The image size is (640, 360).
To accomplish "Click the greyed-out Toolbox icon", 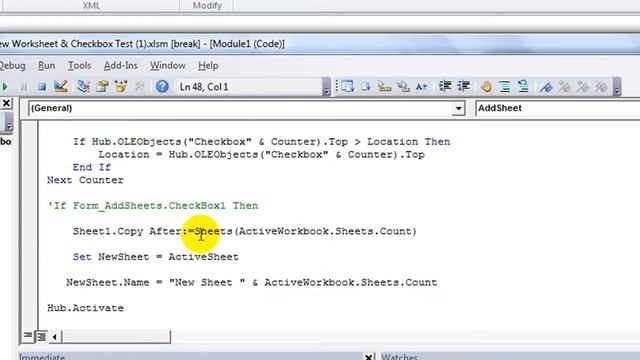I will [x=140, y=87].
